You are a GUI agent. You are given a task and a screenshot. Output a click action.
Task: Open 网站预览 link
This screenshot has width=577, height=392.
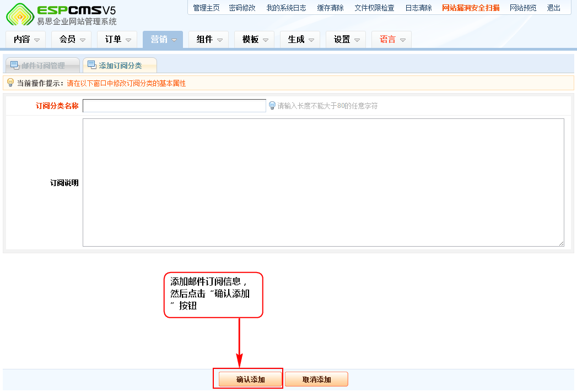pos(523,8)
